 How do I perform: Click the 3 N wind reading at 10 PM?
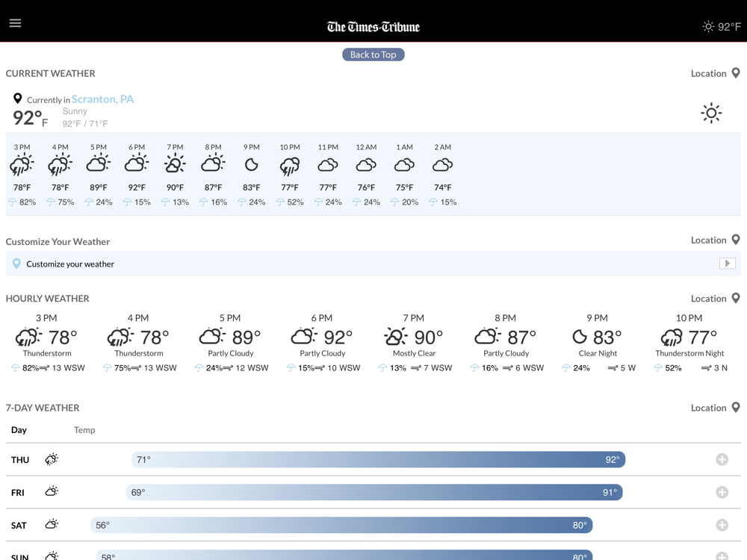(720, 368)
